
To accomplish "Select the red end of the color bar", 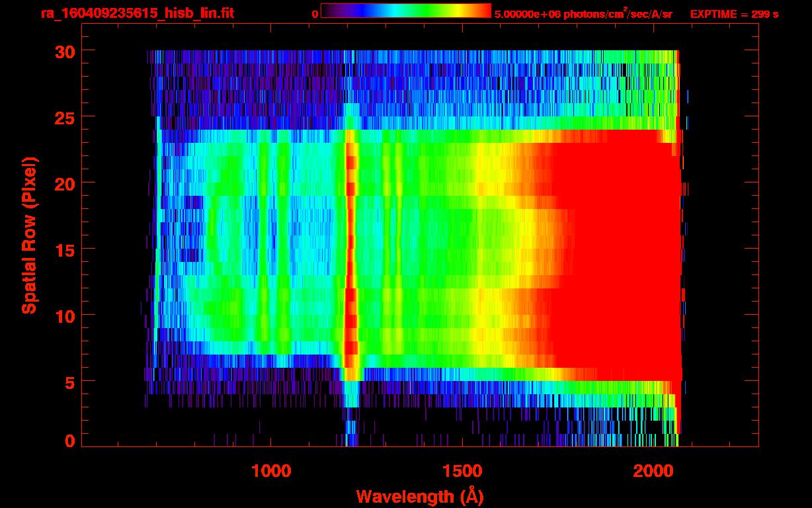I will click(x=486, y=11).
